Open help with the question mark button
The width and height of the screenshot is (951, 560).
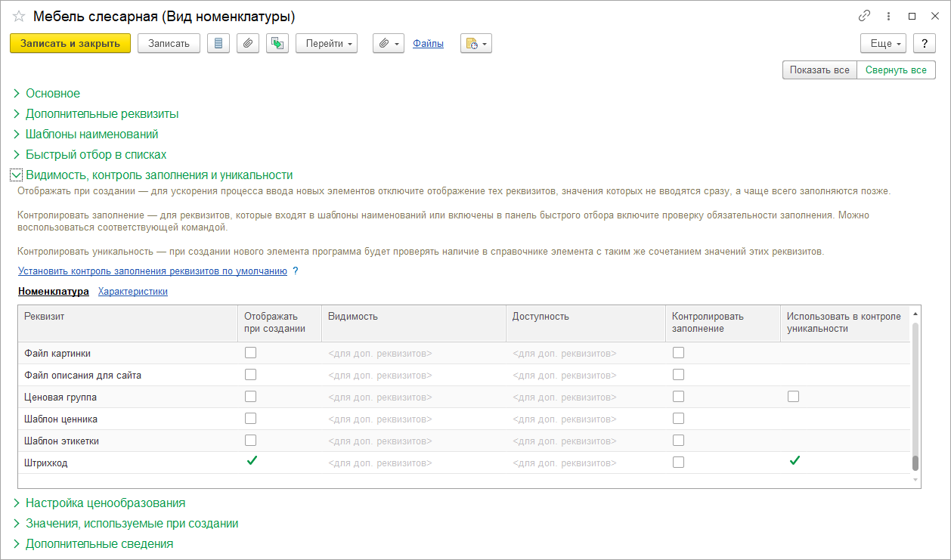(x=924, y=44)
